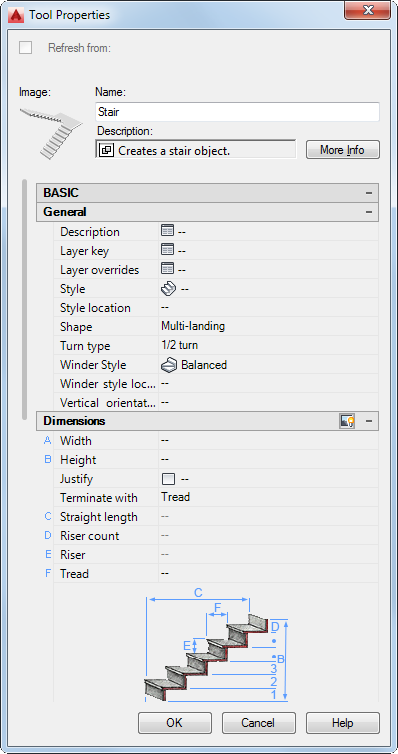
Task: Click the Cancel button
Action: tap(259, 723)
